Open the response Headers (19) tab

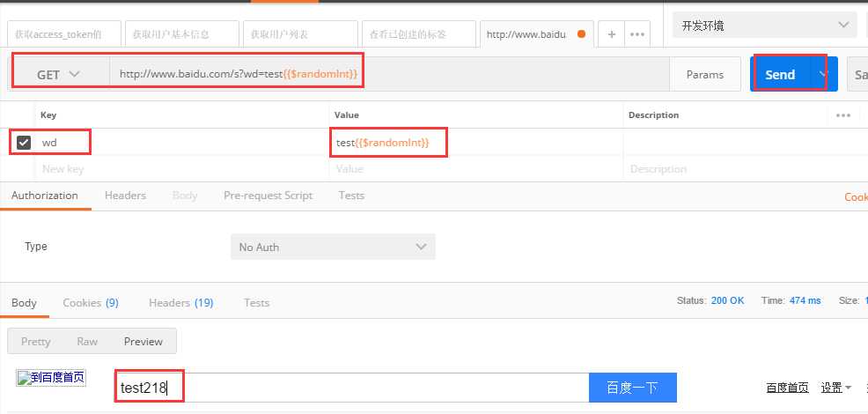pos(181,303)
